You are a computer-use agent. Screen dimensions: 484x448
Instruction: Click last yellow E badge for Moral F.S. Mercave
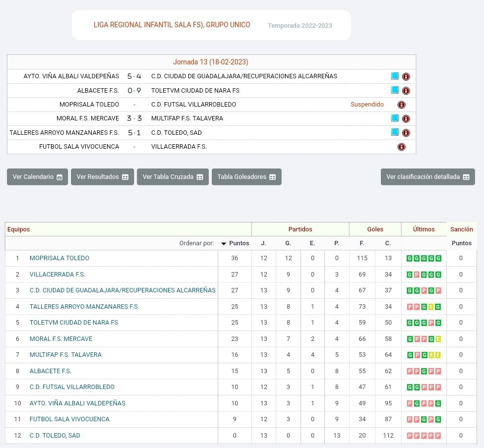pyautogui.click(x=438, y=339)
